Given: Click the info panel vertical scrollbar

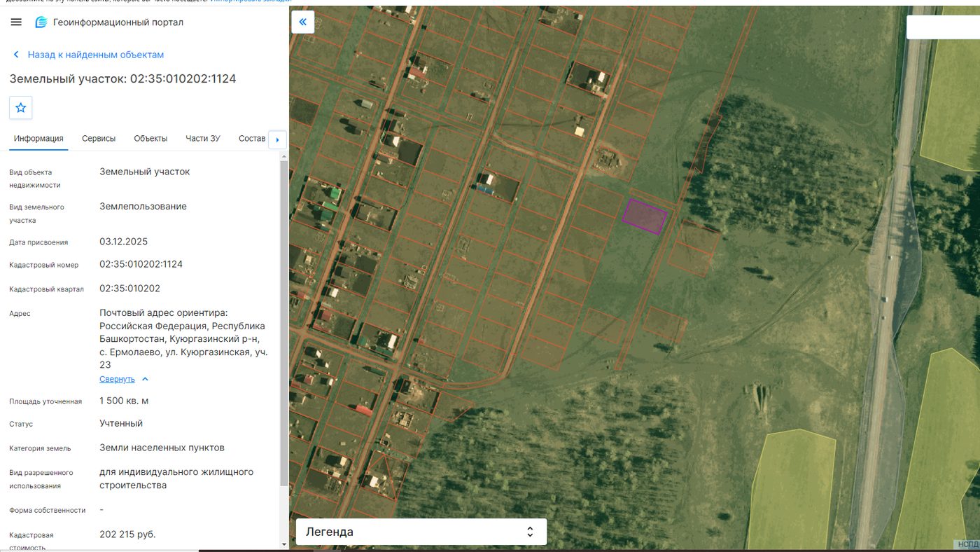Looking at the screenshot, I should 283,322.
